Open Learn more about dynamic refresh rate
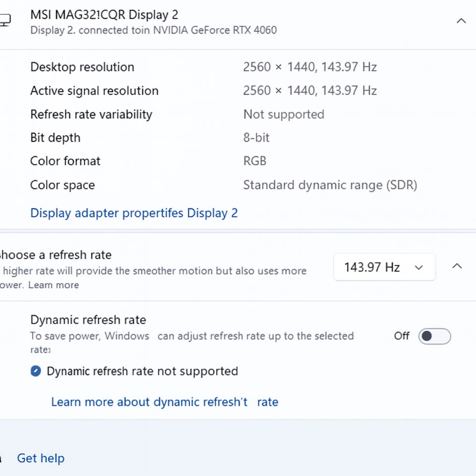 164,402
